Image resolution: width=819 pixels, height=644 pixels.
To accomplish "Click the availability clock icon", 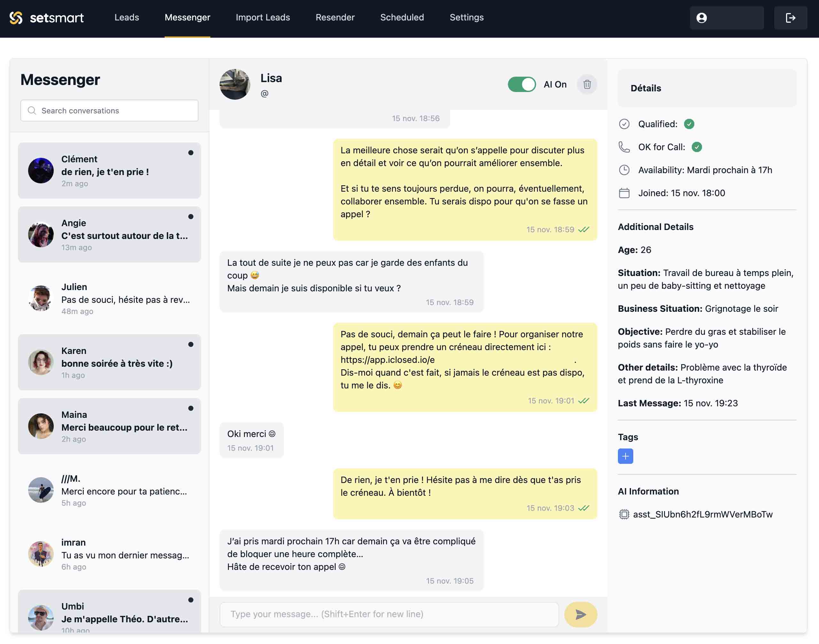I will pyautogui.click(x=624, y=170).
